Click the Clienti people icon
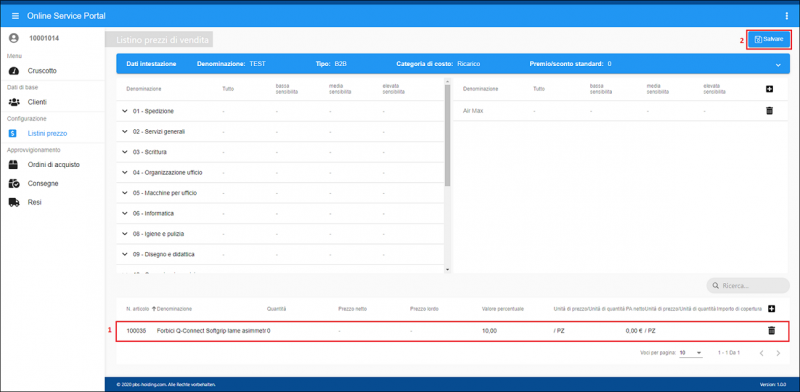This screenshot has height=392, width=800. point(14,102)
